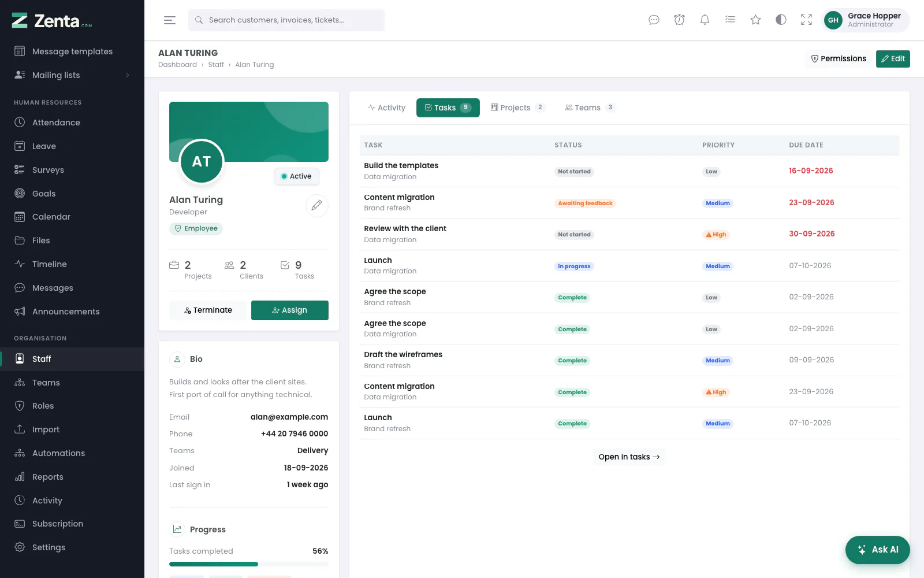
Task: Select the Tasks tab
Action: tap(448, 108)
